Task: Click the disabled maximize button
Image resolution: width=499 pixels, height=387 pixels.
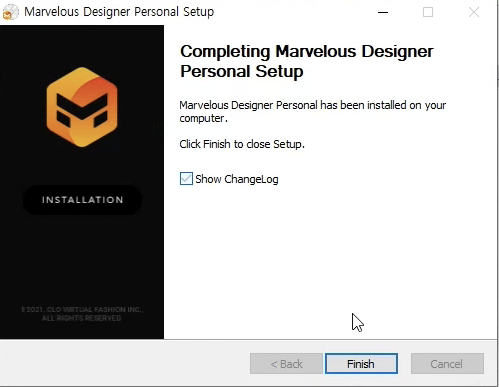Action: point(428,12)
